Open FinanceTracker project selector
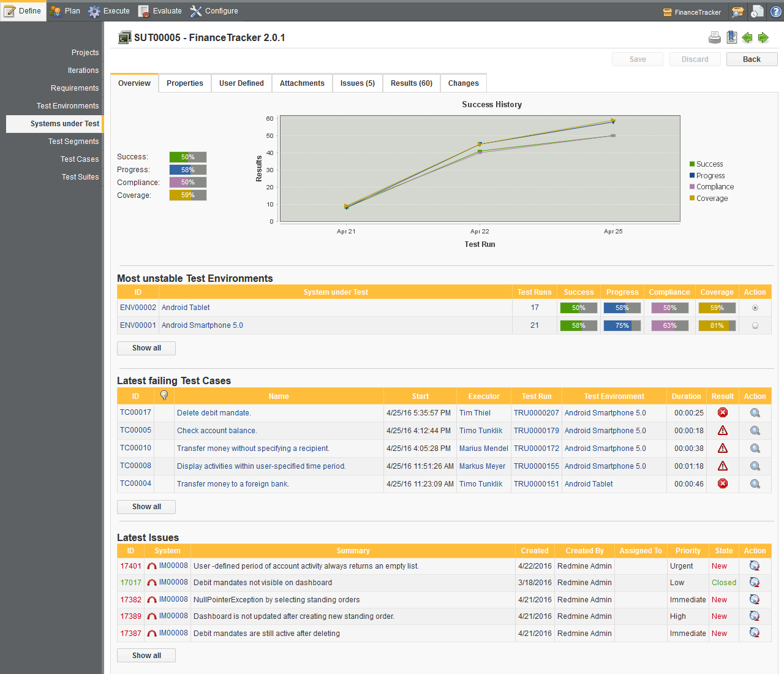Viewport: 784px width, 674px height. 692,12
